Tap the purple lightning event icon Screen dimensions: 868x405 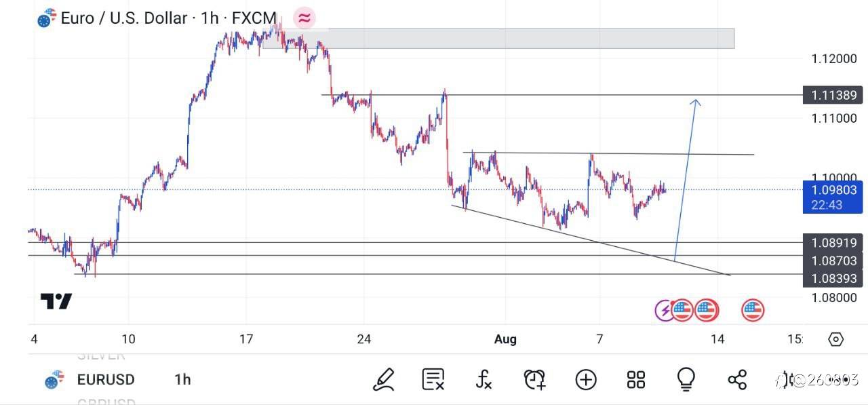tap(664, 311)
